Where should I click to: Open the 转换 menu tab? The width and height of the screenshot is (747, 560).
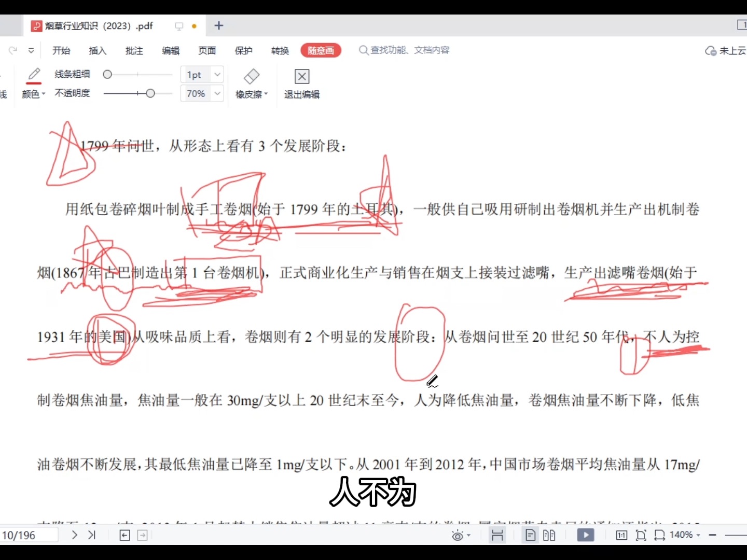[280, 50]
